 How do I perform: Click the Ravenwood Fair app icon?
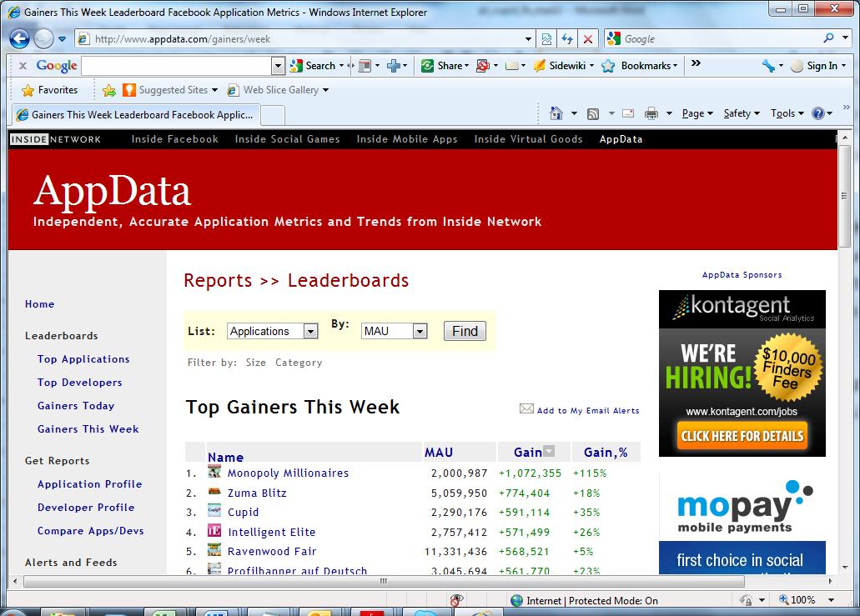214,549
